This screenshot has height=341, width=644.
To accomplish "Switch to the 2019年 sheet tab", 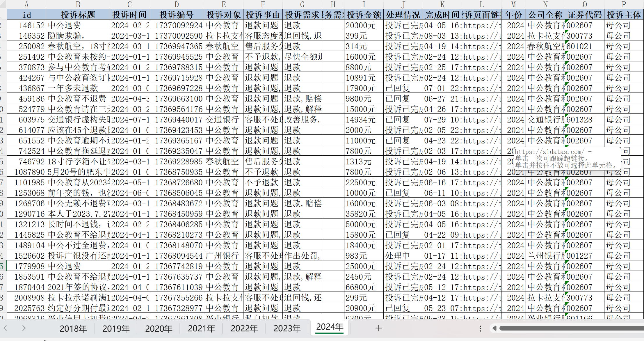I will [x=116, y=328].
